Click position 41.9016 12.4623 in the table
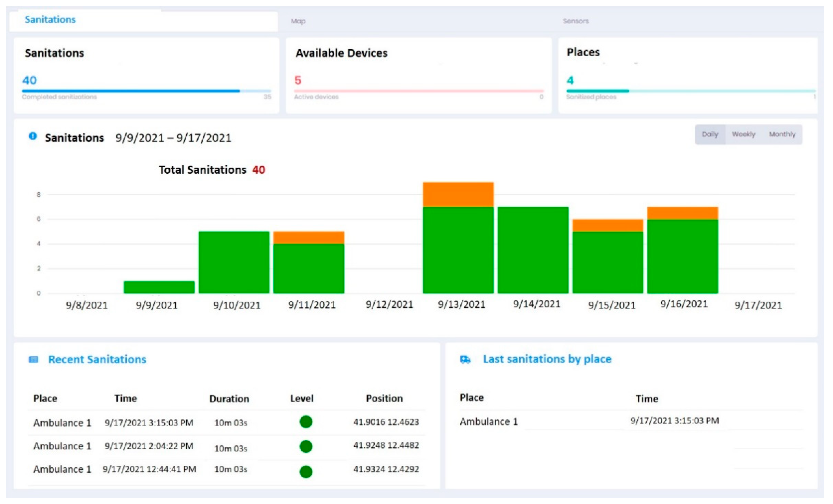The height and width of the screenshot is (504, 833). [386, 422]
